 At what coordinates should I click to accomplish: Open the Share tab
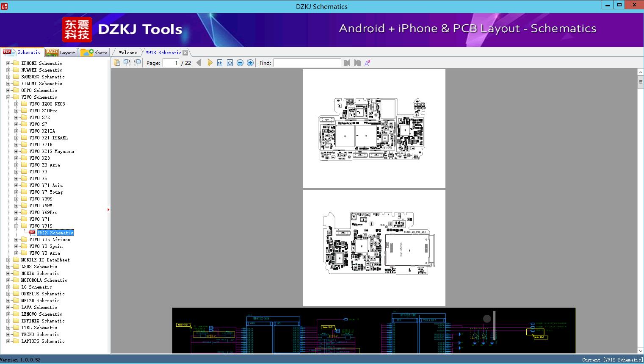(x=94, y=53)
